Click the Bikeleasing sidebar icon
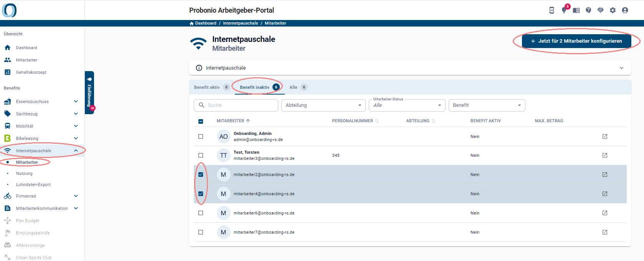This screenshot has height=261, width=644. click(x=7, y=138)
